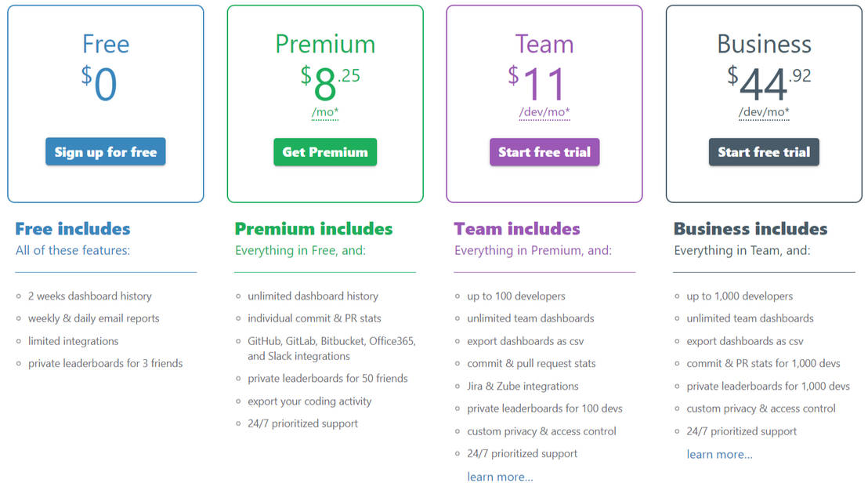The height and width of the screenshot is (494, 868).
Task: Click the 'Team includes' heading
Action: [x=517, y=229]
